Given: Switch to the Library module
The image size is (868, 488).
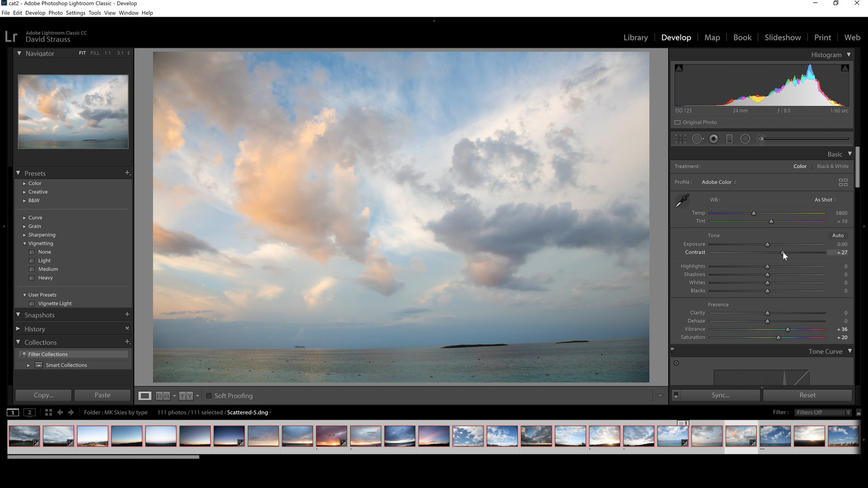Looking at the screenshot, I should (635, 38).
